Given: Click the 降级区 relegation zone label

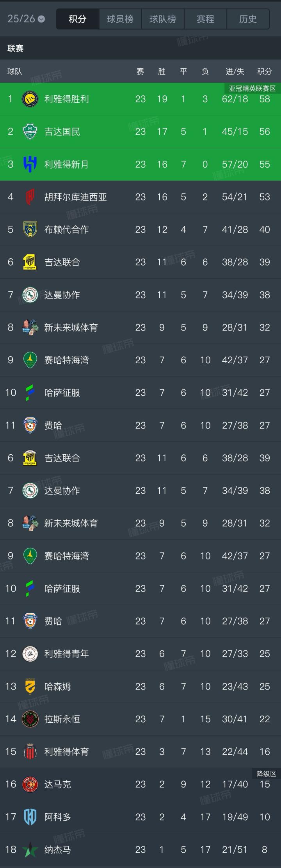Looking at the screenshot, I should 266,773.
